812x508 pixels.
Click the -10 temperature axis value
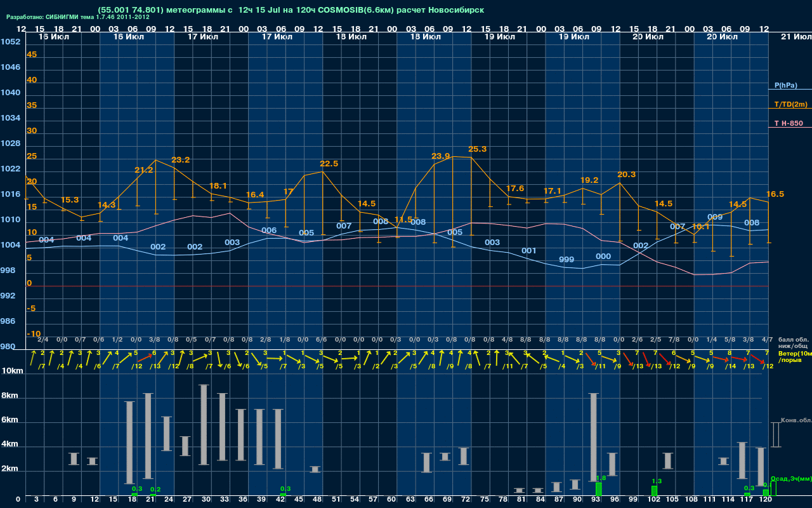[x=34, y=334]
